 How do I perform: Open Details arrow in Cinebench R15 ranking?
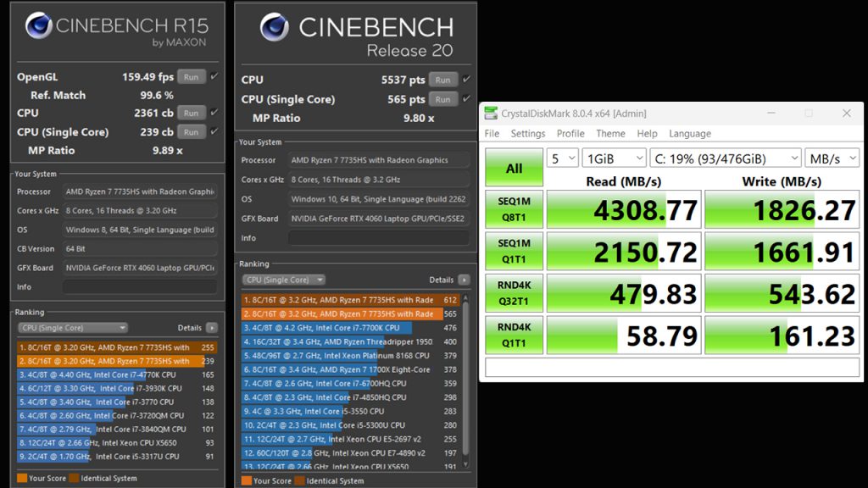(211, 328)
